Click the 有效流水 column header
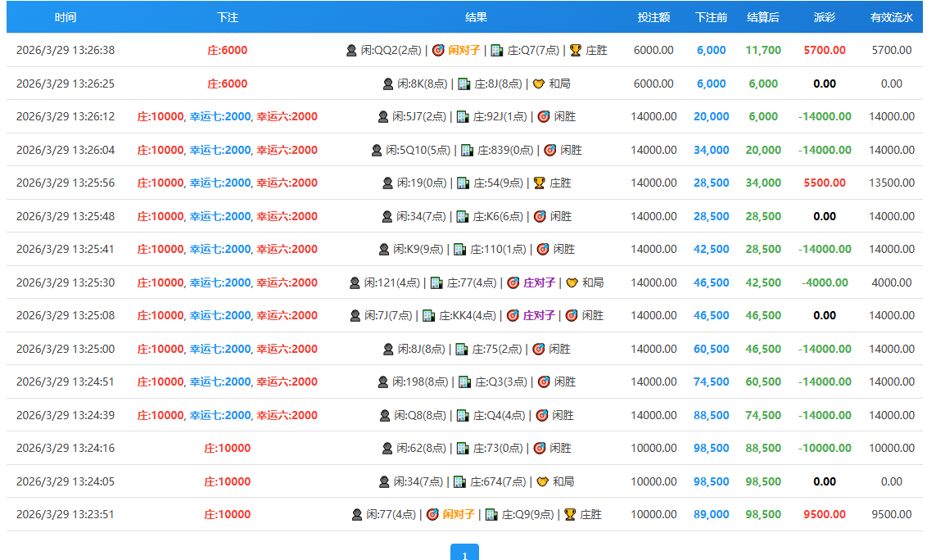 click(891, 17)
